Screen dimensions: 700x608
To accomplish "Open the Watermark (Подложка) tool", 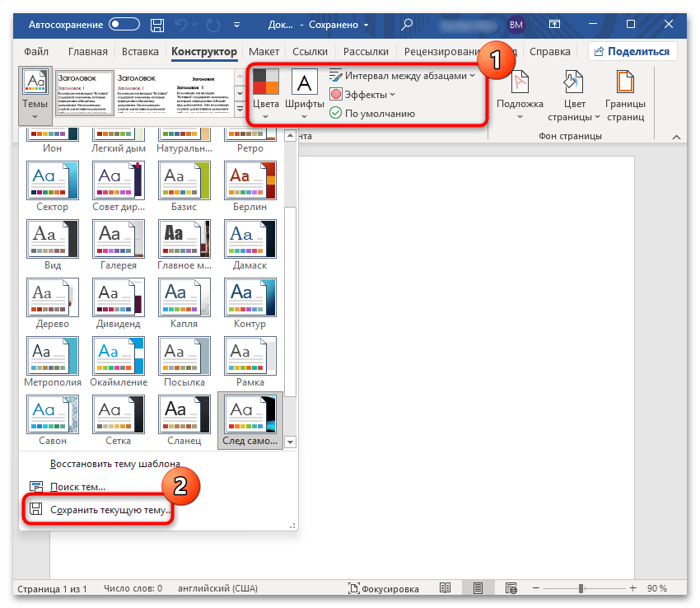I will pos(520,85).
